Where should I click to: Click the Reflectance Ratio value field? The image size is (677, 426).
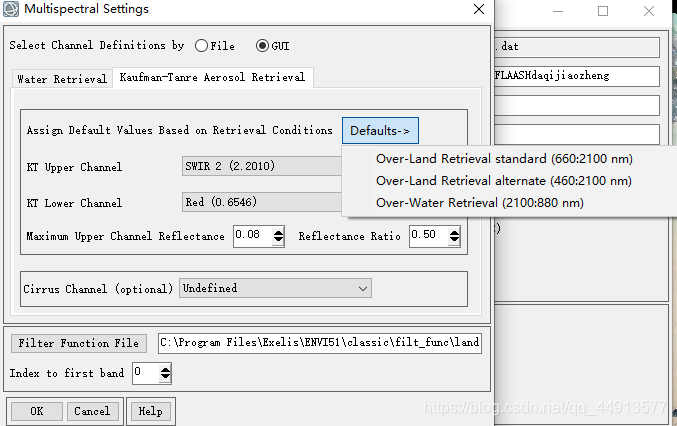tap(429, 236)
